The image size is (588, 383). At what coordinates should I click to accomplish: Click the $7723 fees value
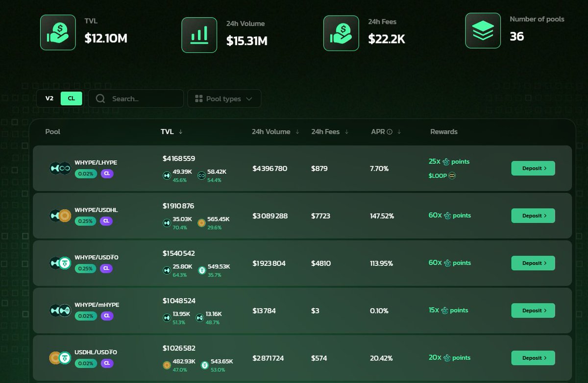tap(321, 215)
